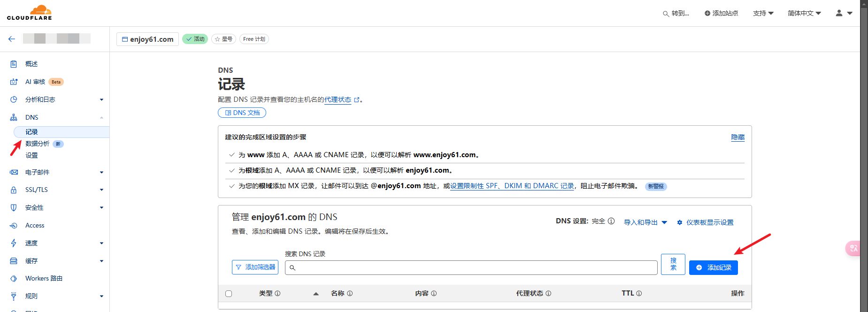Image resolution: width=868 pixels, height=312 pixels.
Task: Click the external link icon after 代理状态
Action: [357, 99]
